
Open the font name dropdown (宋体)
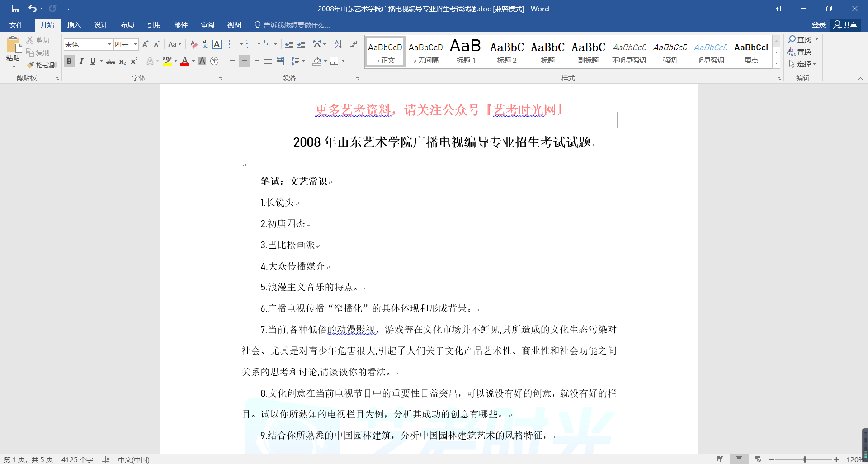tap(109, 44)
